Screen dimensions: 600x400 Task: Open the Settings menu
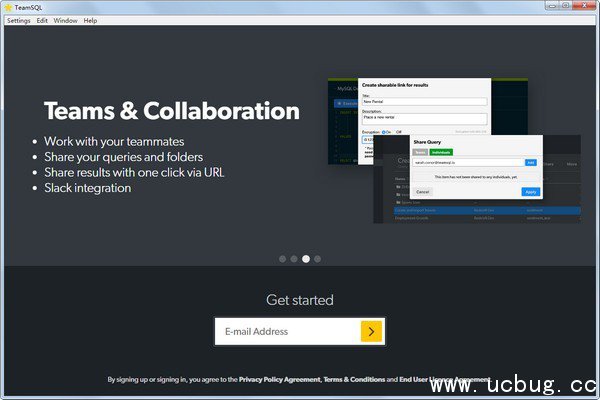tap(18, 20)
